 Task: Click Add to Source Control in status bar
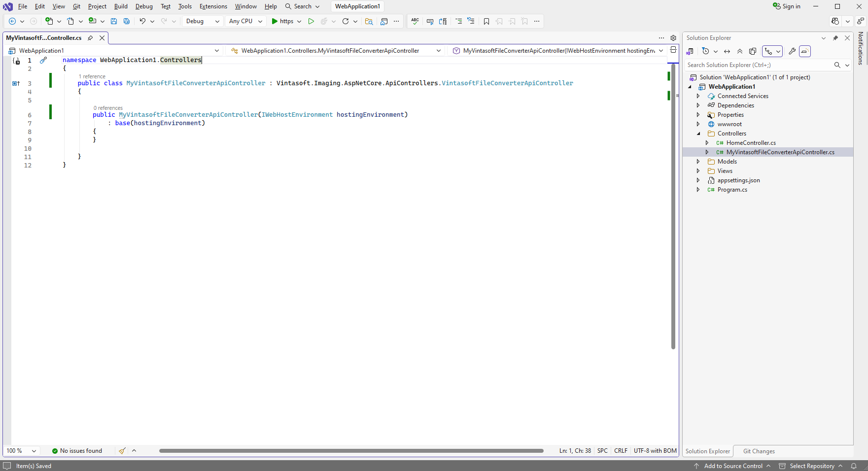tap(732, 466)
